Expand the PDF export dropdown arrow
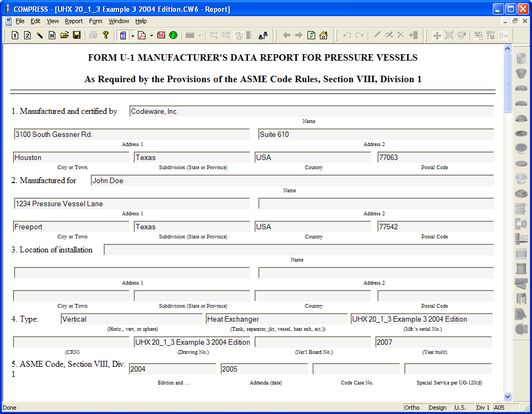The image size is (532, 414). point(151,35)
